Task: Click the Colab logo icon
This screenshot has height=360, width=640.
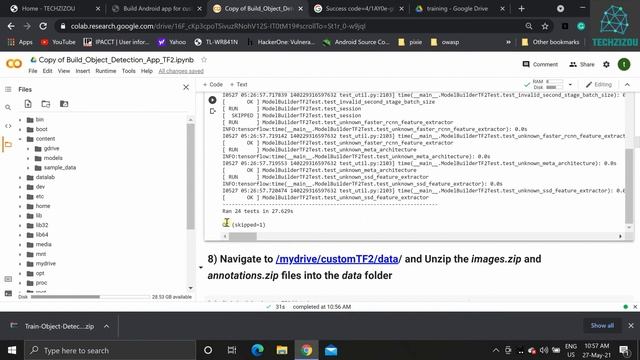Action: (14, 64)
